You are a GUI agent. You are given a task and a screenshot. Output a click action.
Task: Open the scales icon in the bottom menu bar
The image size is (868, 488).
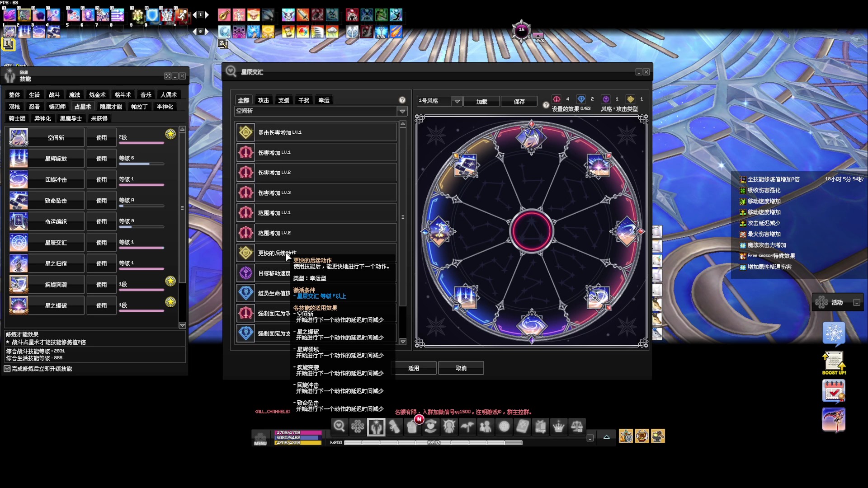click(x=577, y=426)
